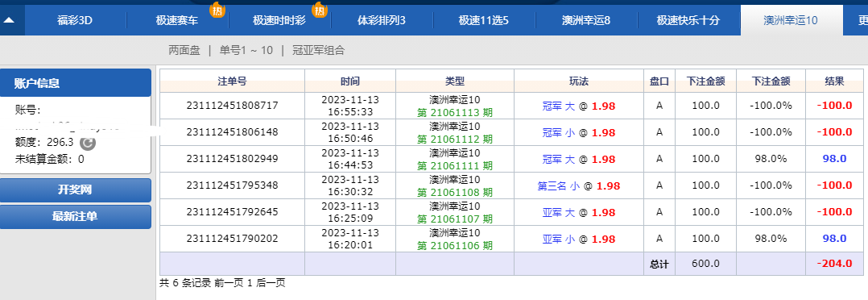
Task: Click the total bet amount 600.0
Action: pyautogui.click(x=706, y=264)
